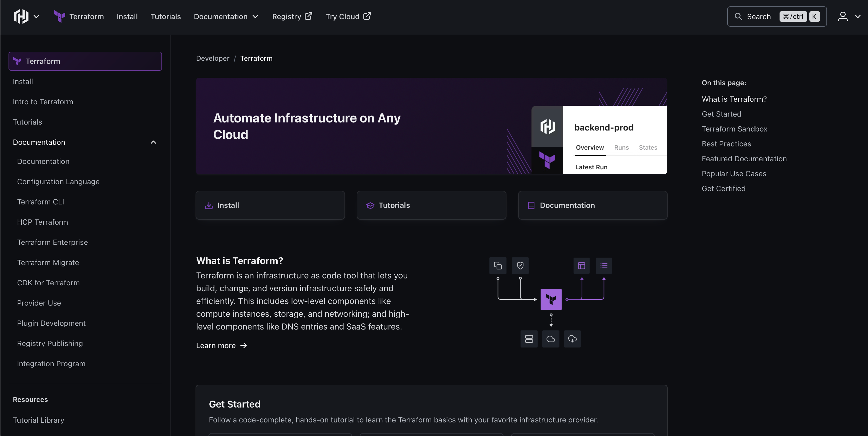The width and height of the screenshot is (868, 436).
Task: Open the HashiCorp products dropdown chevron
Action: (x=36, y=17)
